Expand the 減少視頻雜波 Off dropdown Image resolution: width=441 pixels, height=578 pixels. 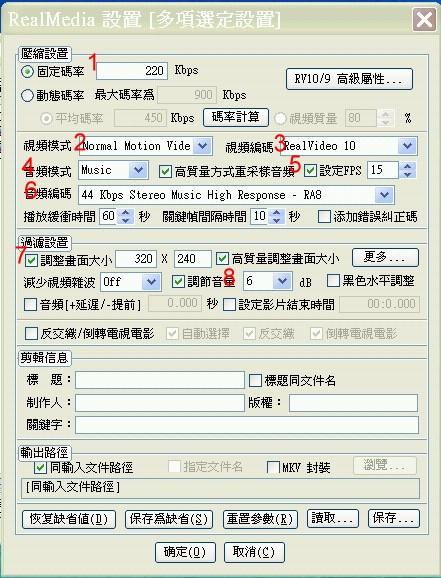point(151,282)
